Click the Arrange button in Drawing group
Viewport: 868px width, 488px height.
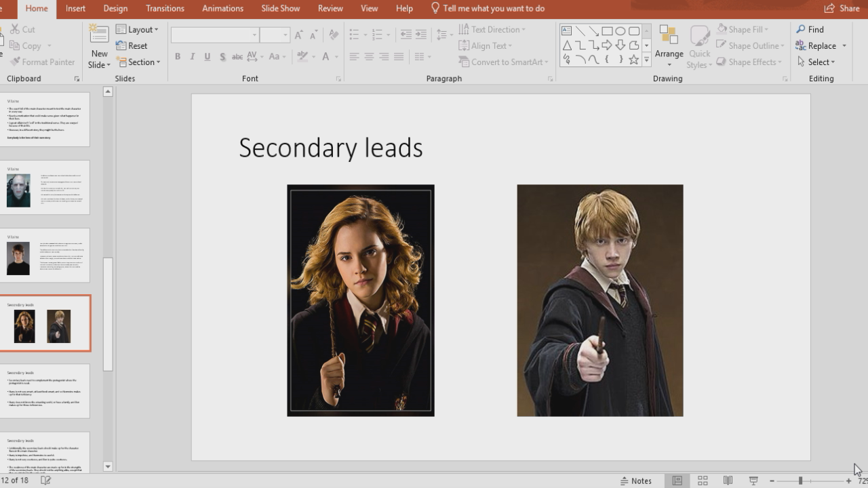(669, 49)
